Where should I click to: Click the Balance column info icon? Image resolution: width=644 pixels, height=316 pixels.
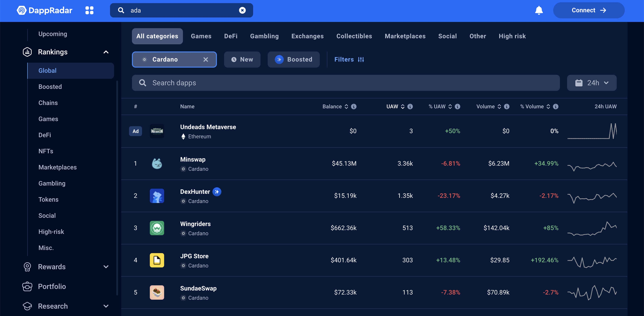point(354,107)
